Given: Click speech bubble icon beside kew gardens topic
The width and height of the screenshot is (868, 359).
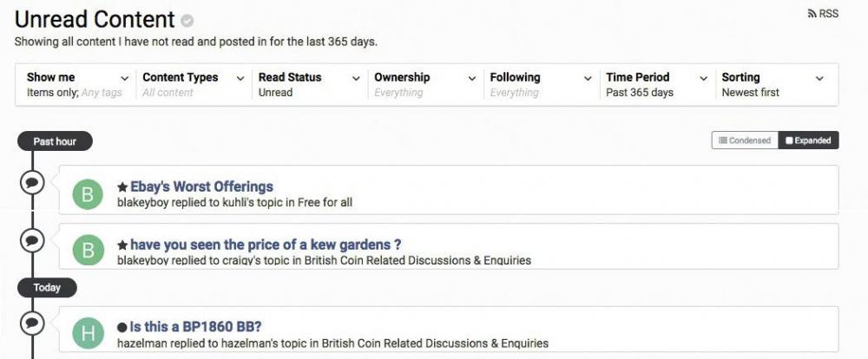Looking at the screenshot, I should click(x=32, y=240).
